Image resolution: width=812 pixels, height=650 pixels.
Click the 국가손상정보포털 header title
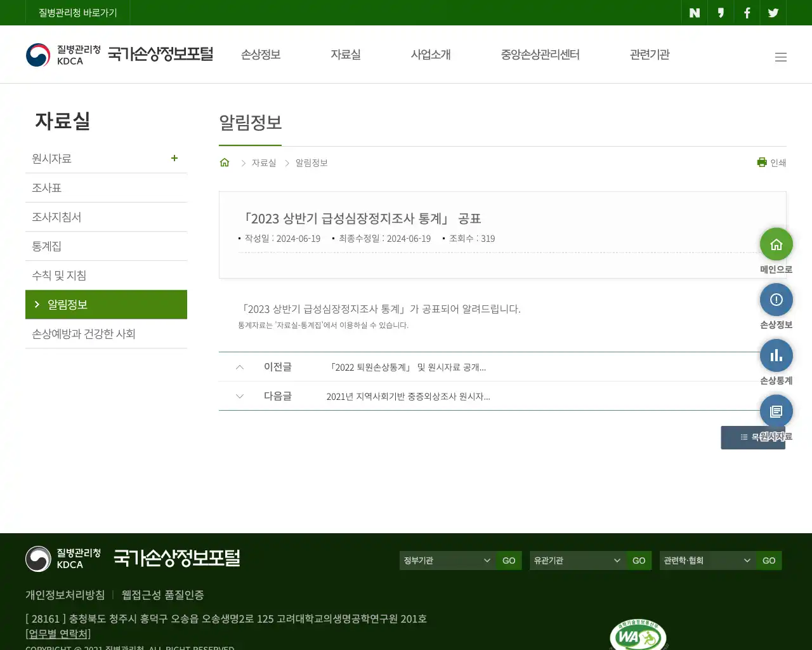pos(160,54)
